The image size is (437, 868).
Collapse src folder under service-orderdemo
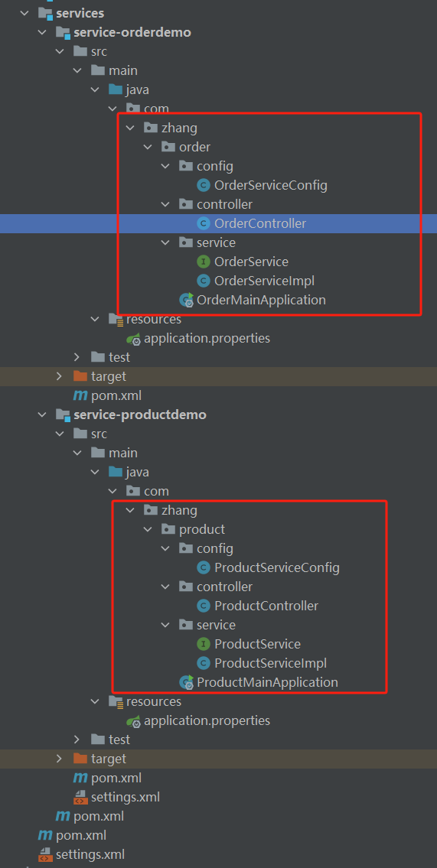60,51
